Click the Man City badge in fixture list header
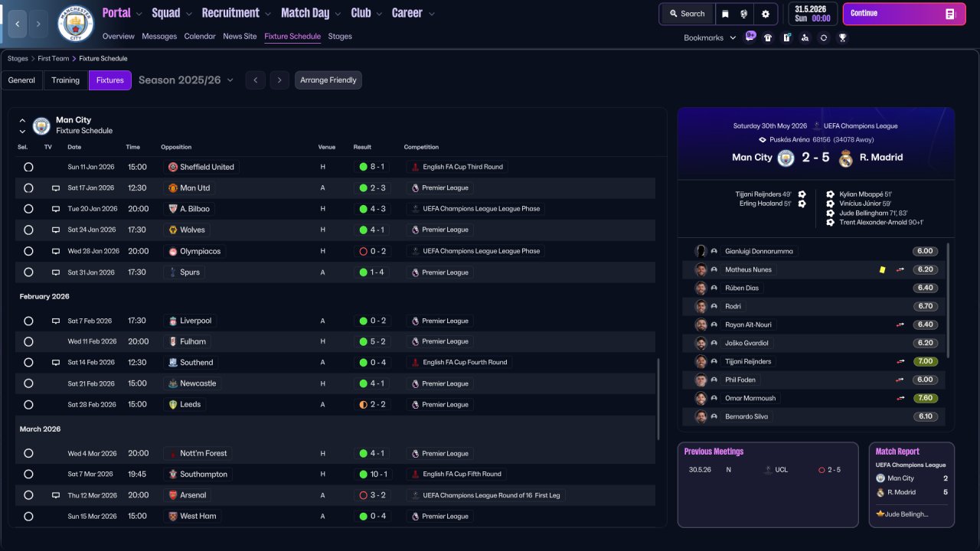This screenshot has width=980, height=551. click(x=41, y=126)
